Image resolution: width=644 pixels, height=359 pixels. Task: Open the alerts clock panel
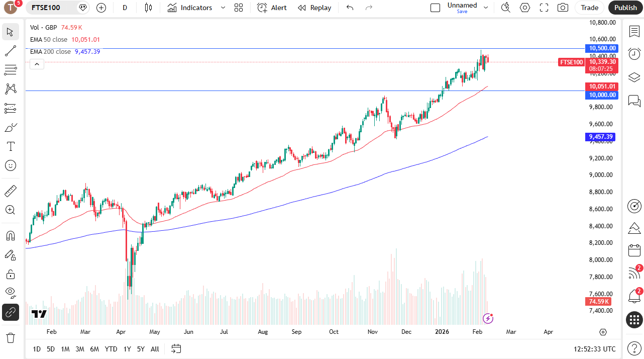tap(634, 54)
